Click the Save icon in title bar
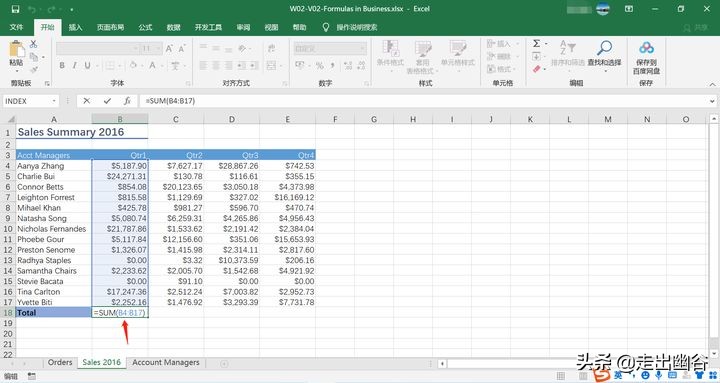This screenshot has width=720, height=383. [16, 9]
